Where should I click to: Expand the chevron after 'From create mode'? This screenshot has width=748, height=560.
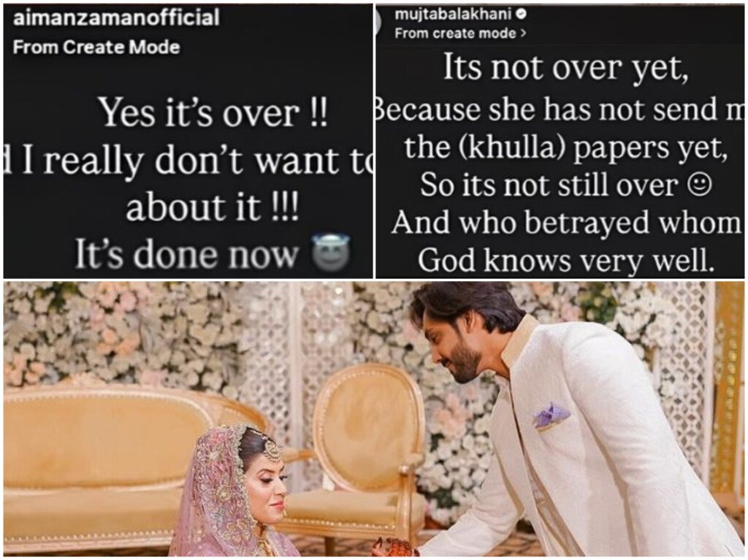coord(523,34)
